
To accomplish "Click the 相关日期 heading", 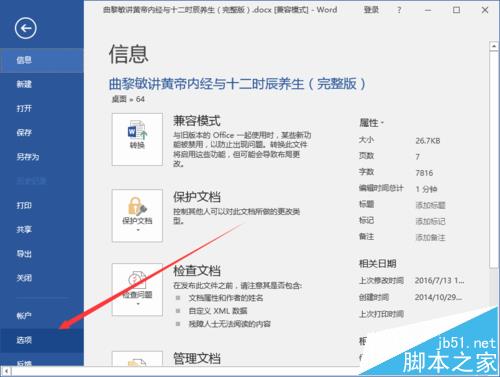I will pos(377,264).
